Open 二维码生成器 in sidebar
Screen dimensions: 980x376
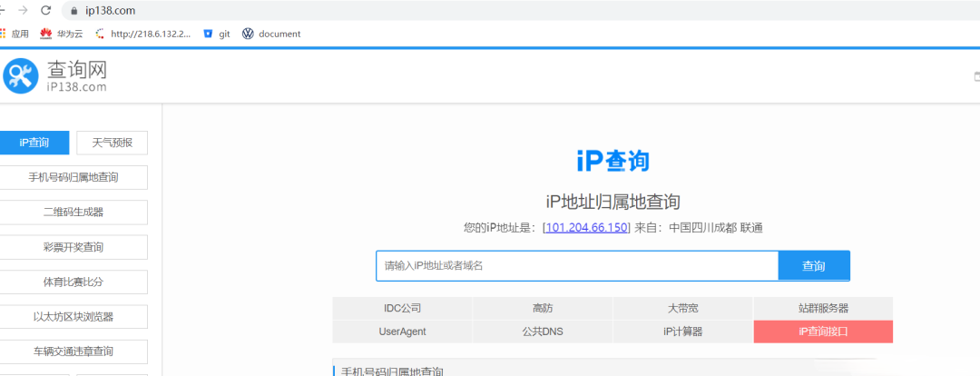coord(73,213)
